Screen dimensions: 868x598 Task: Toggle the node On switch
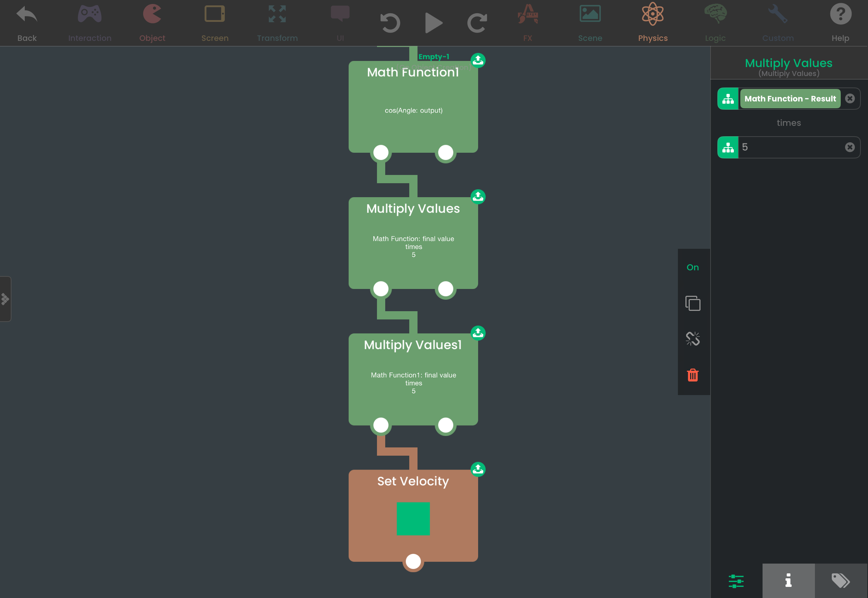[693, 267]
